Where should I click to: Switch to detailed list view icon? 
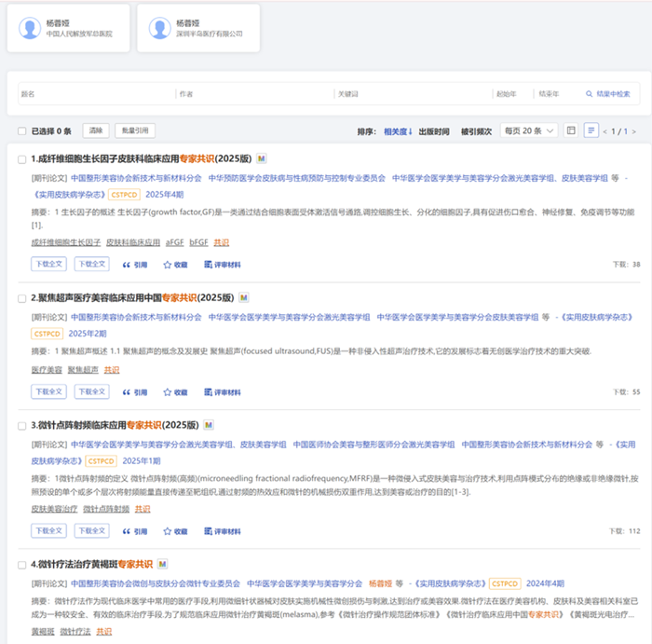pyautogui.click(x=591, y=130)
